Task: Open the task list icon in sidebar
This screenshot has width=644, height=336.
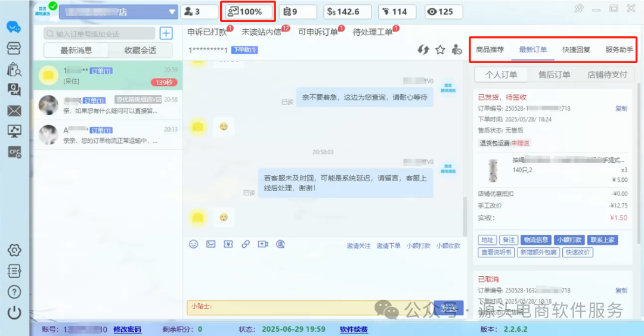Action: click(14, 271)
